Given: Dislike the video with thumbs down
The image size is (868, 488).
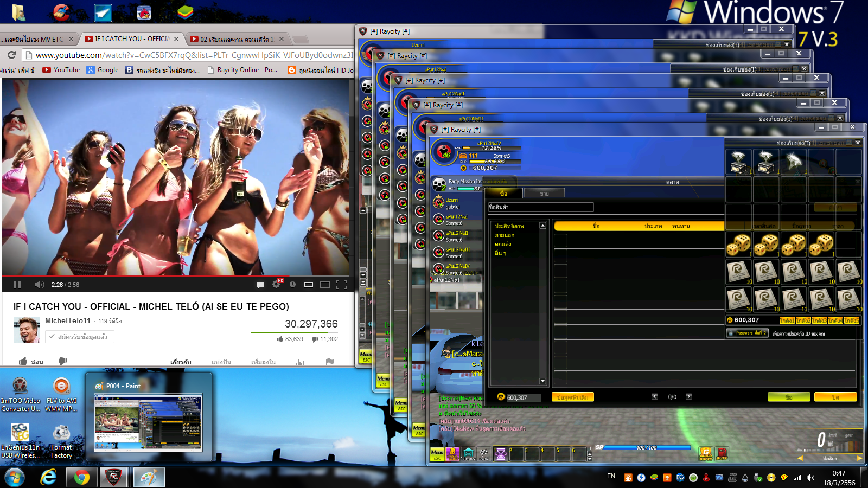Looking at the screenshot, I should tap(63, 361).
